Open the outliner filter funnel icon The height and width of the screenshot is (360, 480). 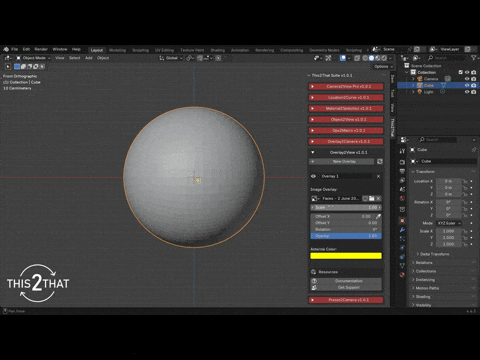473,58
